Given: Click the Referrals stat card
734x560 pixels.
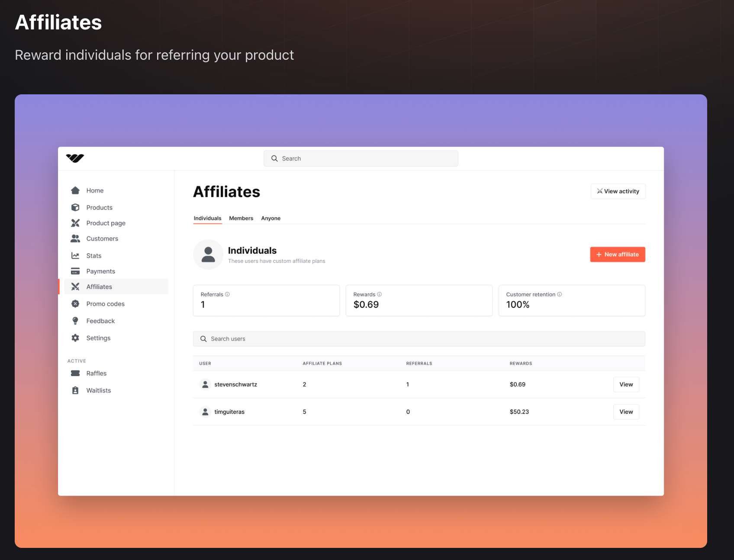Looking at the screenshot, I should [266, 300].
